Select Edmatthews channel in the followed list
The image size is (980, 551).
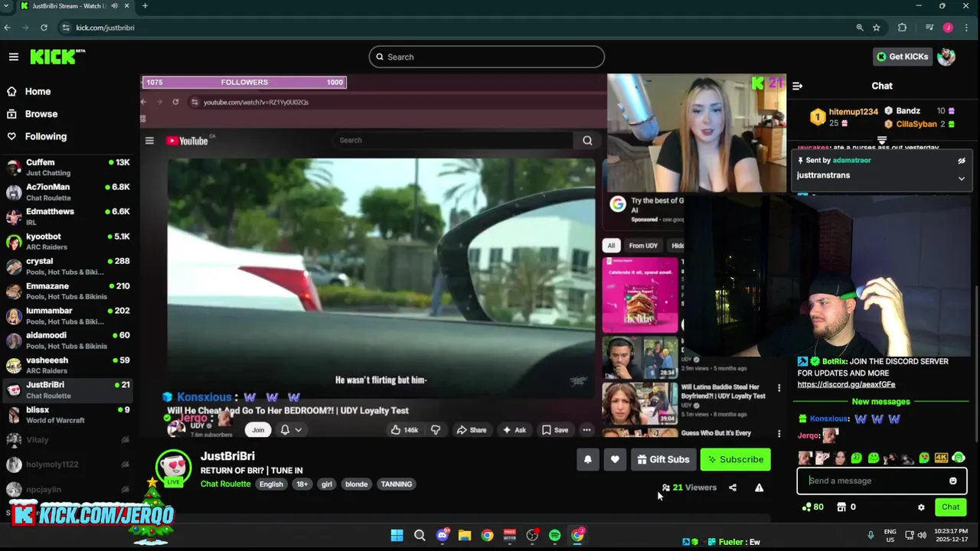67,217
